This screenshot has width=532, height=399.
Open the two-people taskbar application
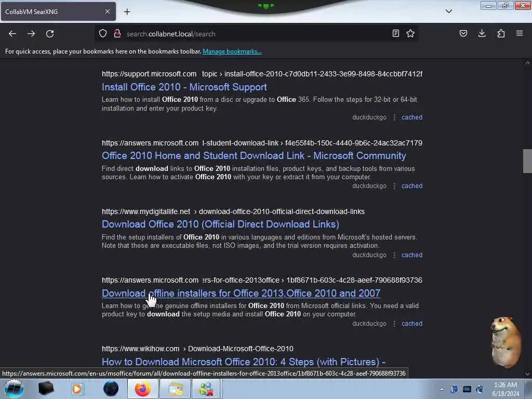pos(207,389)
